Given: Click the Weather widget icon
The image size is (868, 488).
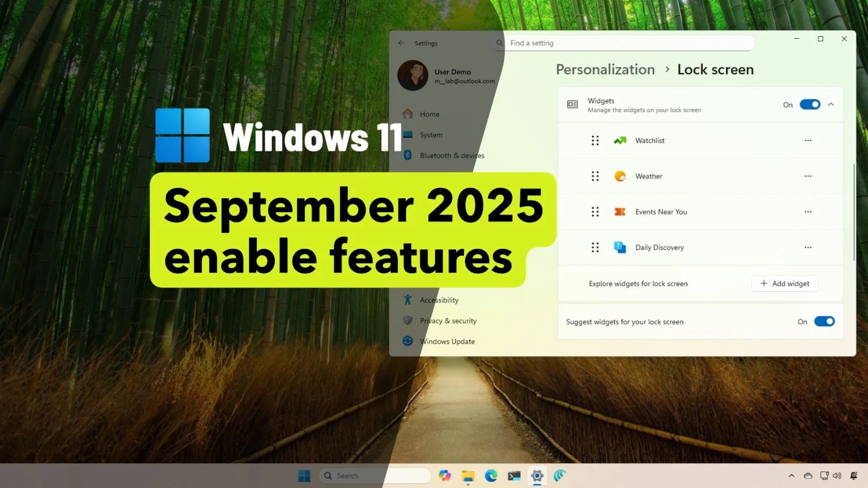Looking at the screenshot, I should coord(620,176).
